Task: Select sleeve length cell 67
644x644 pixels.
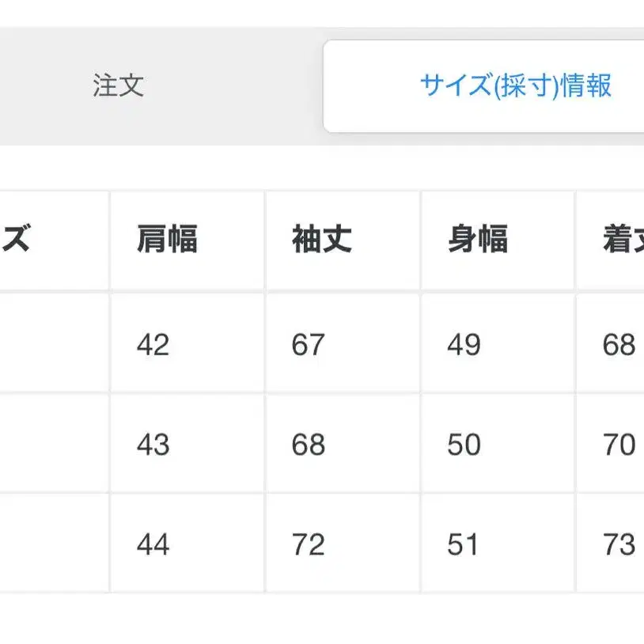Action: tap(309, 344)
